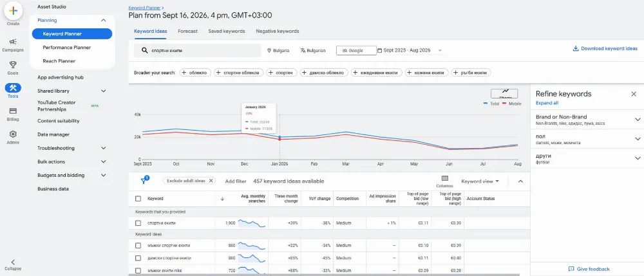The image size is (644, 276).
Task: Expand Shared library menu
Action: click(x=103, y=91)
